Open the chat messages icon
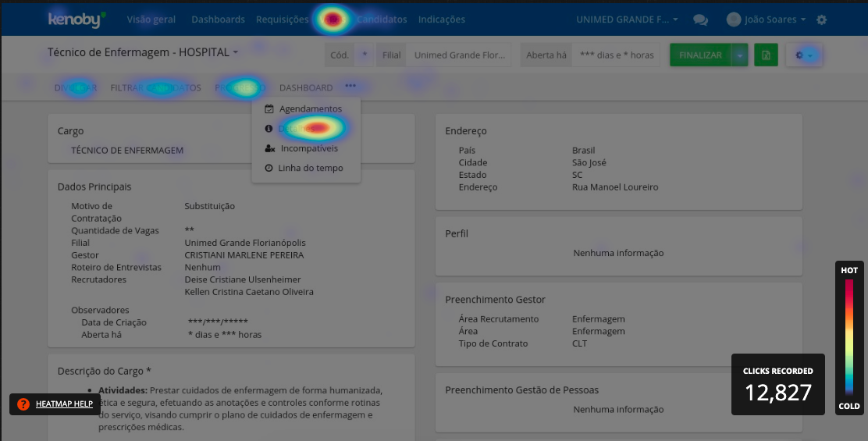This screenshot has width=868, height=441. click(701, 20)
